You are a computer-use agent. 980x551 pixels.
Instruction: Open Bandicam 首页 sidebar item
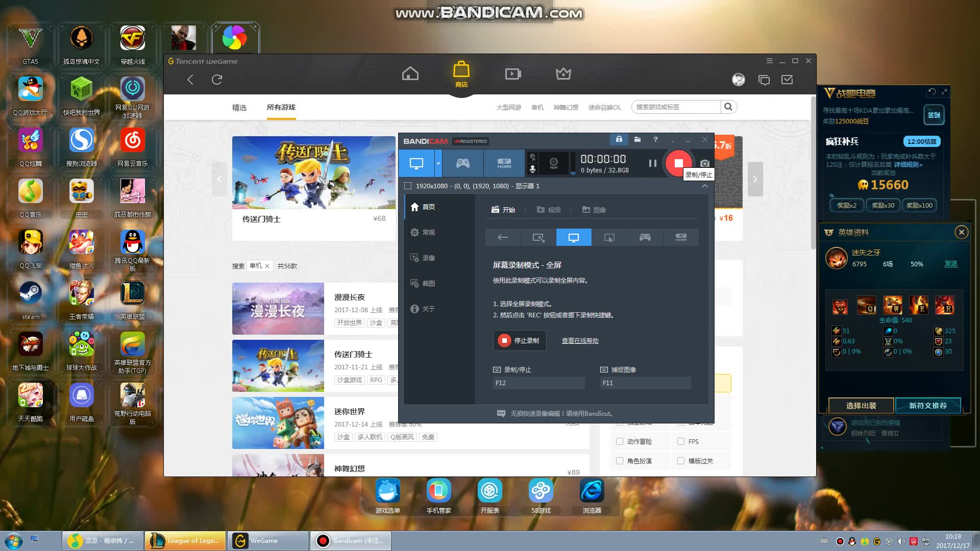(439, 207)
